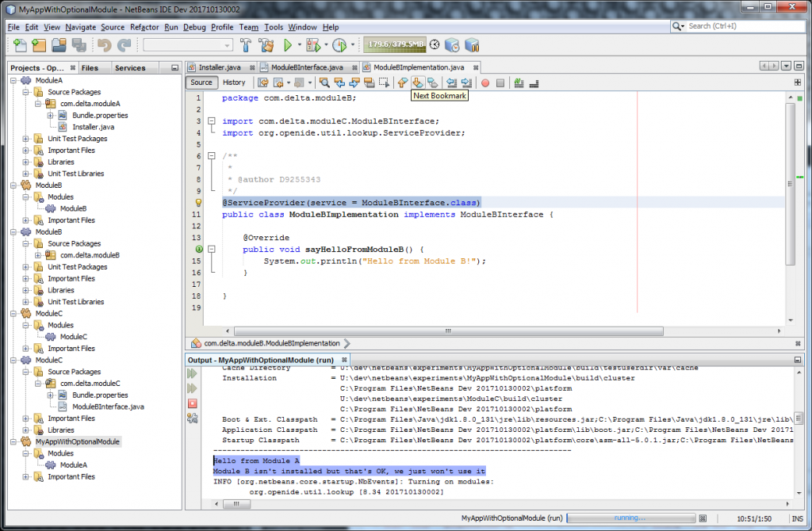The height and width of the screenshot is (531, 812).
Task: Open Output settings wrench icon
Action: 192,418
